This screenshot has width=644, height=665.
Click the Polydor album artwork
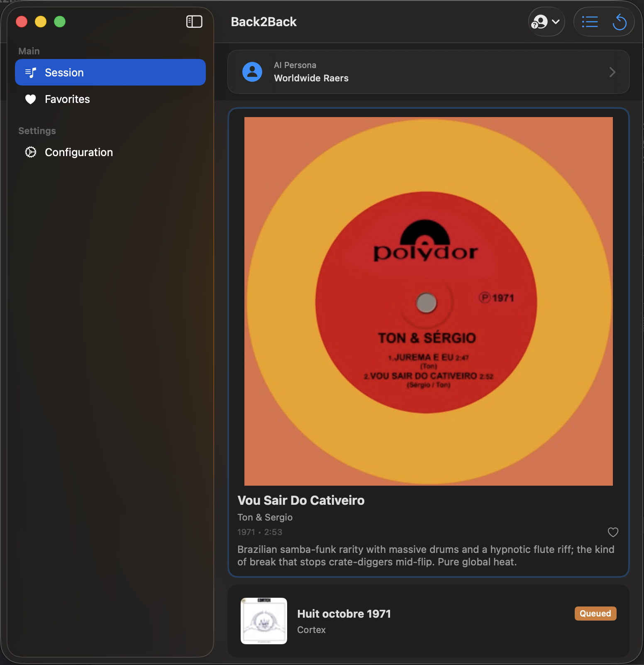(428, 301)
